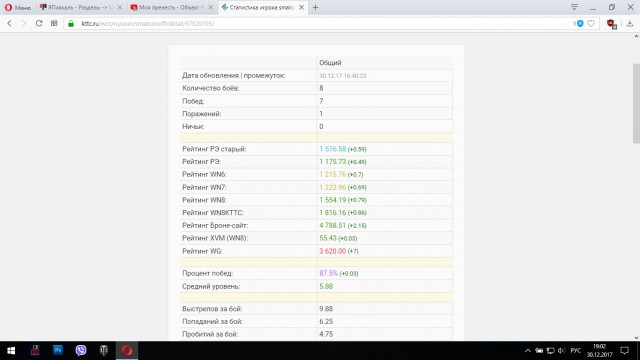Image resolution: width=640 pixels, height=360 pixels.
Task: Go forward with the forward arrow
Action: (24, 24)
